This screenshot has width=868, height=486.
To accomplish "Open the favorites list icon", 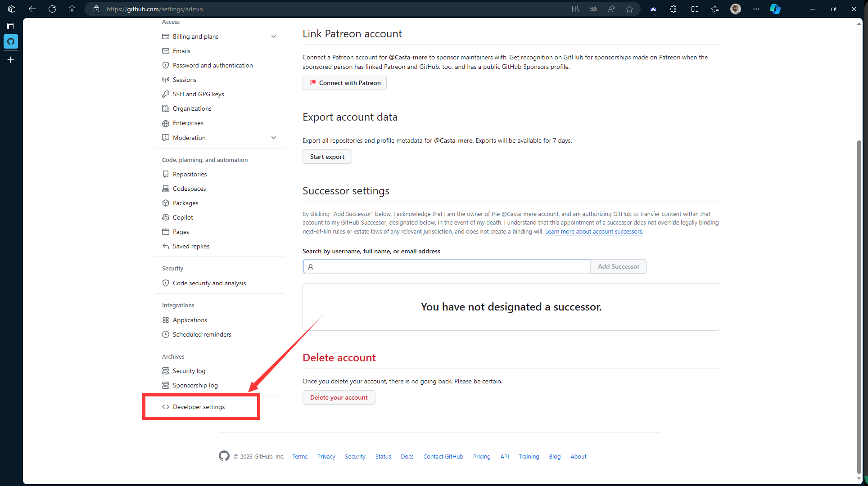I will pos(715,9).
